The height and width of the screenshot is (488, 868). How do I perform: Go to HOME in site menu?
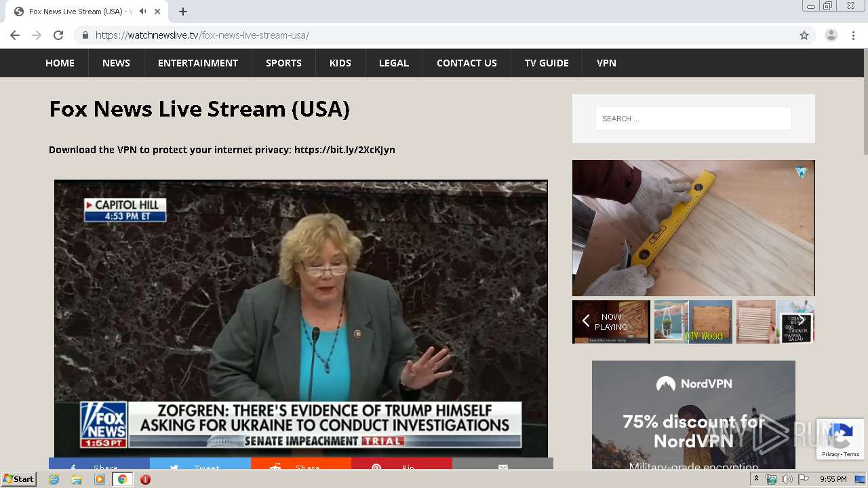pyautogui.click(x=60, y=63)
